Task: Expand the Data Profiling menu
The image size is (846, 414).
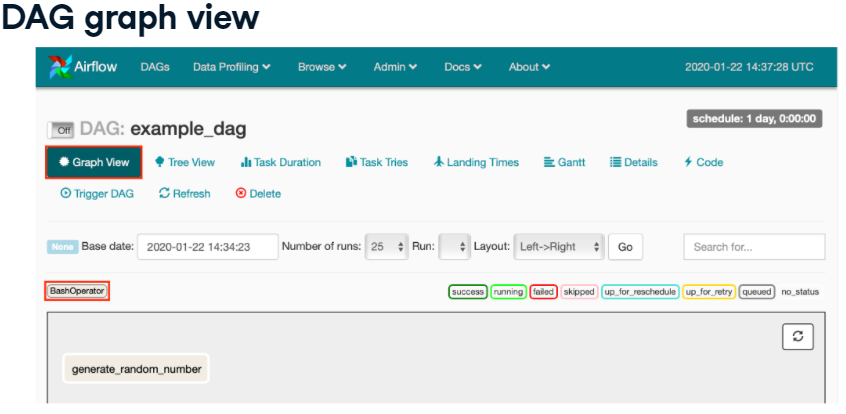Action: click(231, 67)
